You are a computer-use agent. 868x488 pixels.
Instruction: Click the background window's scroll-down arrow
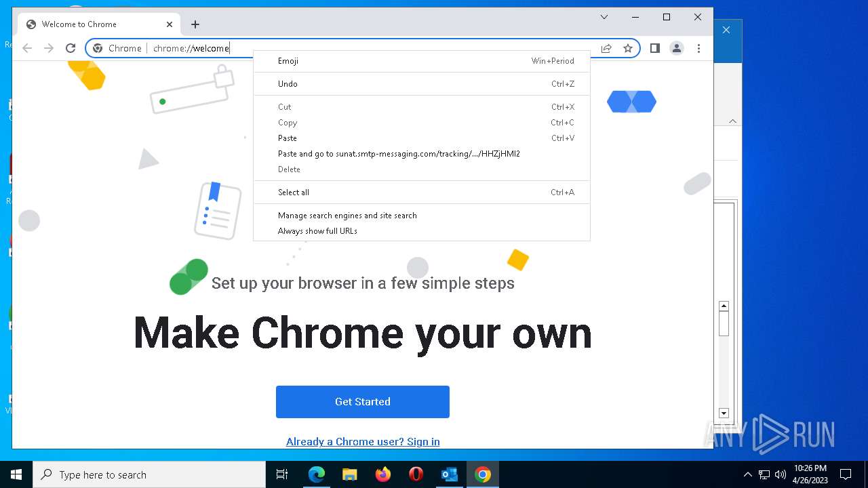coord(724,413)
